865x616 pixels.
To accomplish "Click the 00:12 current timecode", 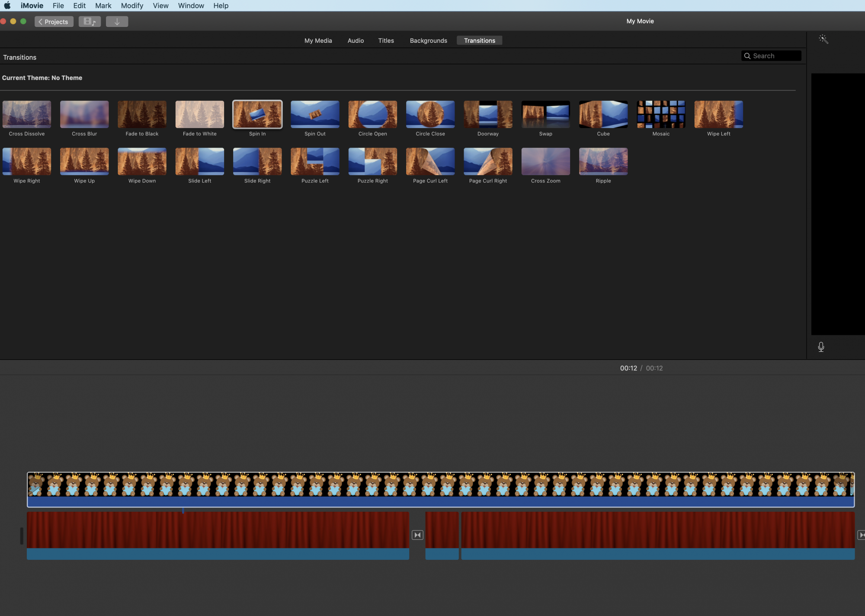I will 628,368.
